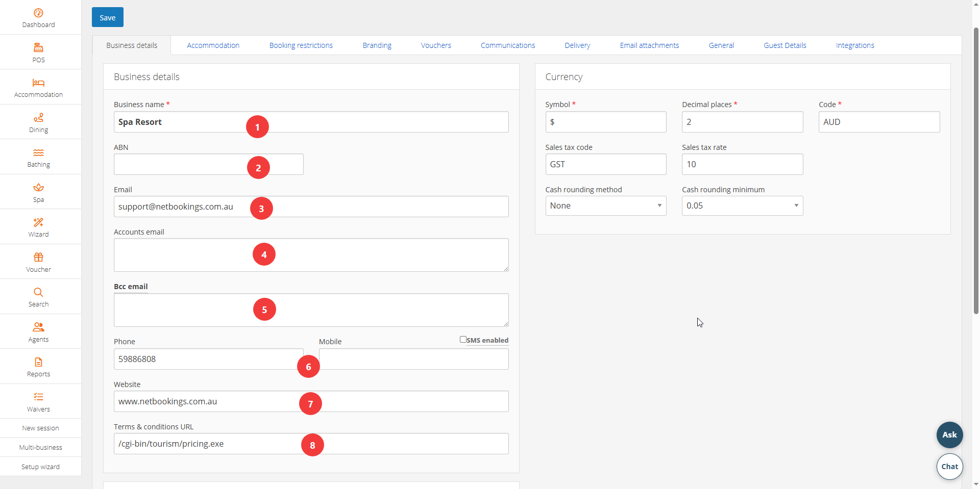Screen dimensions: 980x489
Task: Expand the Cash rounding method dropdown
Action: click(606, 206)
